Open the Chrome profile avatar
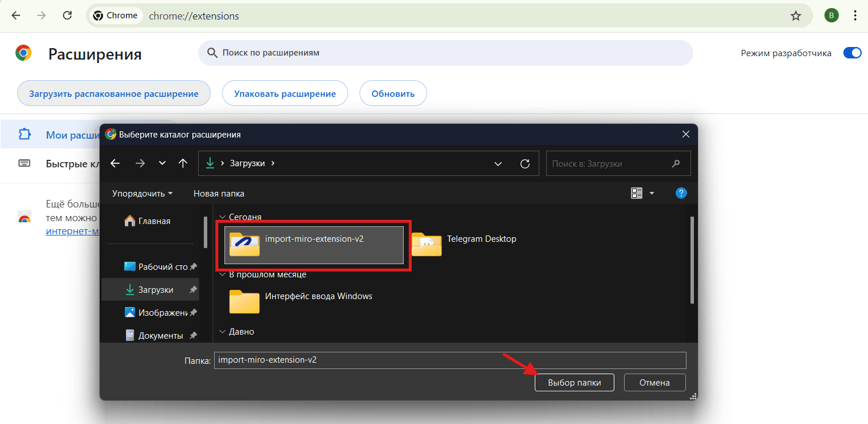This screenshot has height=424, width=868. click(x=831, y=16)
